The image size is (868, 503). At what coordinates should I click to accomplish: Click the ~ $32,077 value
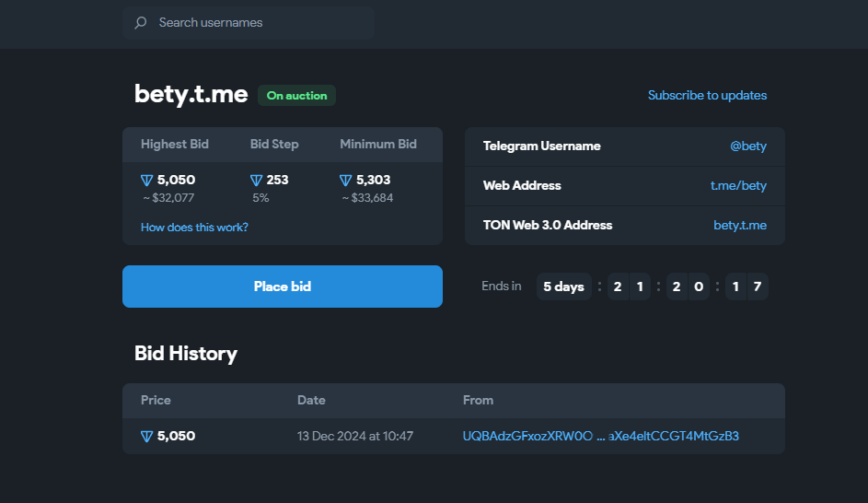coord(168,198)
